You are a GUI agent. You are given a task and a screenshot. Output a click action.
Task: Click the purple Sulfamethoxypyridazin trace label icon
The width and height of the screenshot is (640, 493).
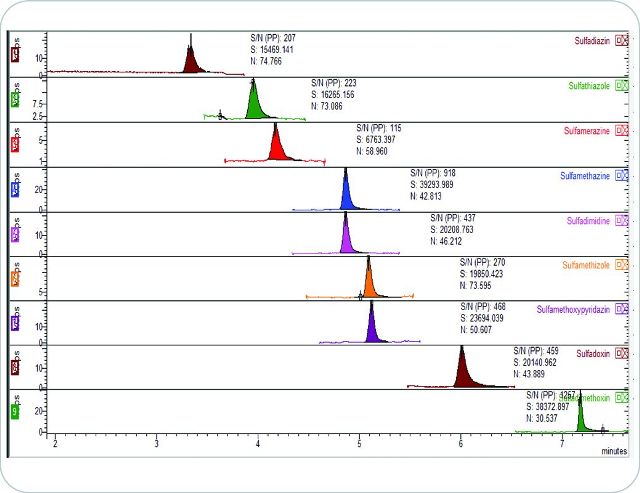(x=15, y=323)
